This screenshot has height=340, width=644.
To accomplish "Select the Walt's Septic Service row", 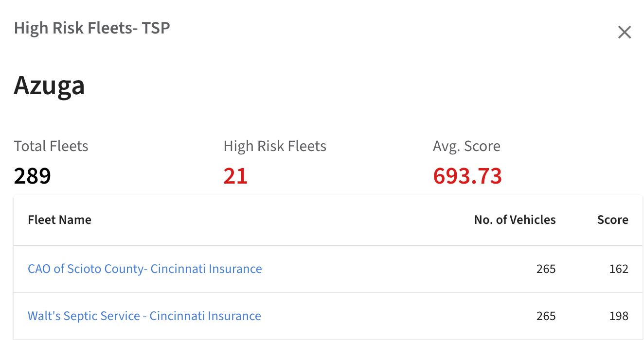I will coord(328,316).
